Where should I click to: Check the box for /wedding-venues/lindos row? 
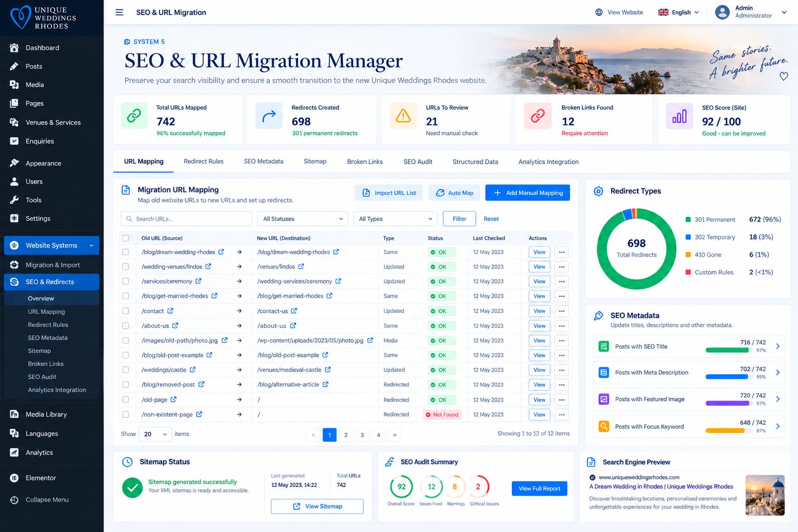pyautogui.click(x=125, y=267)
